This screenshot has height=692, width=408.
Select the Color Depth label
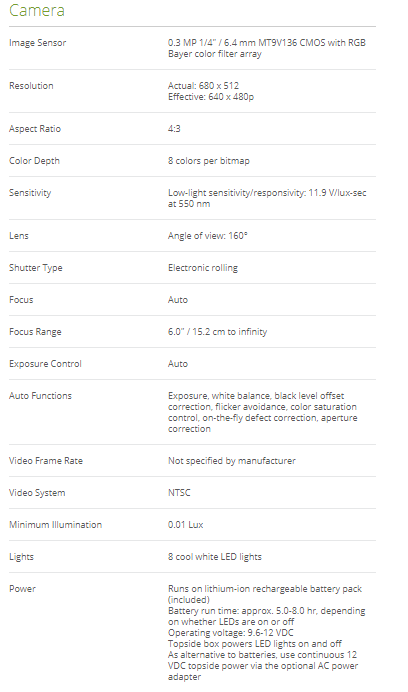pyautogui.click(x=34, y=161)
